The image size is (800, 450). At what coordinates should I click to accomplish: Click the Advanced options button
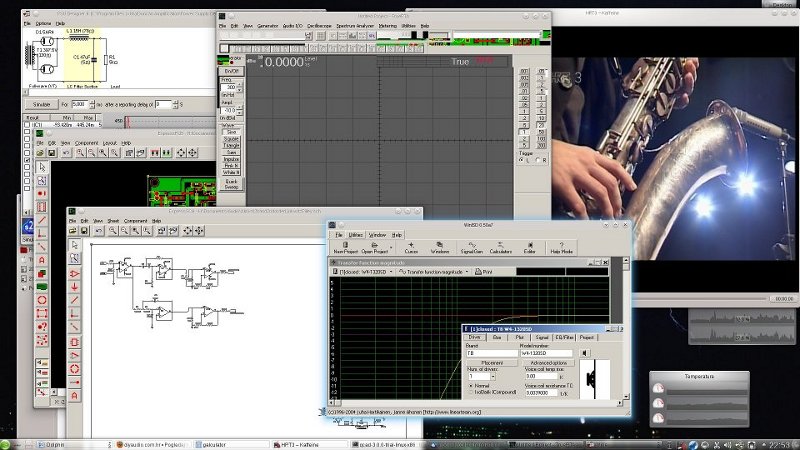point(548,363)
